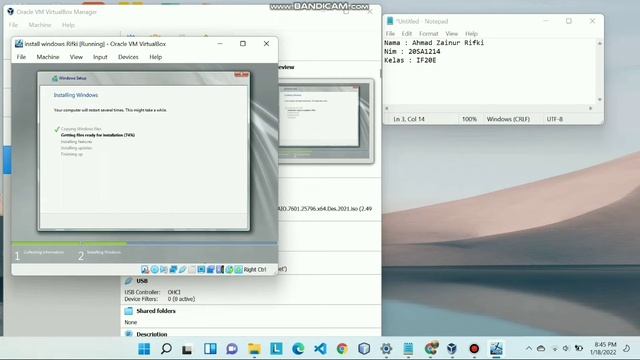Click "UTF-8" encoding in Notepad status bar
This screenshot has width=640, height=360.
(x=555, y=119)
